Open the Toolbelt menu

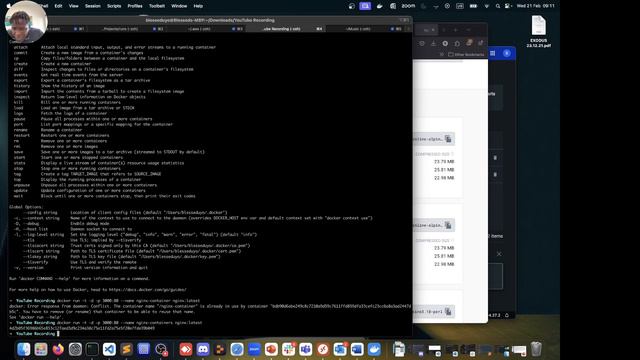click(x=157, y=6)
